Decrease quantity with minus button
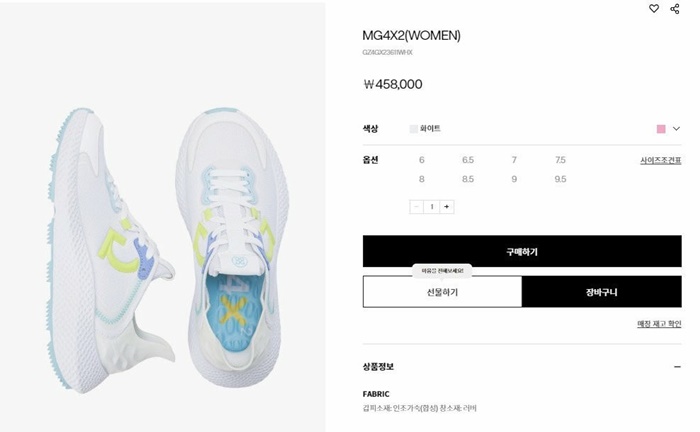 417,207
